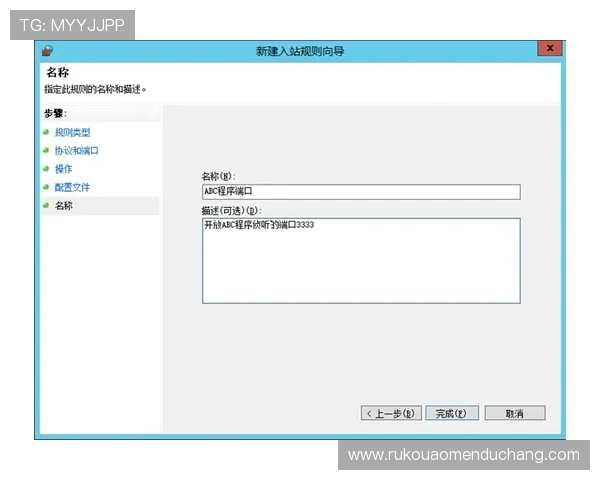Click the green bullet beside 协议和端口
Screen dimensions: 600x480
(x=46, y=151)
